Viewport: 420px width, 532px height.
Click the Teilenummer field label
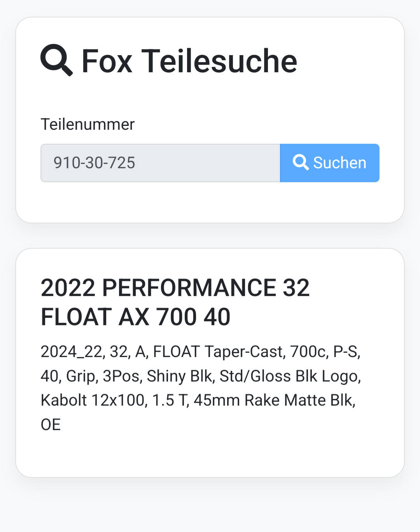87,124
